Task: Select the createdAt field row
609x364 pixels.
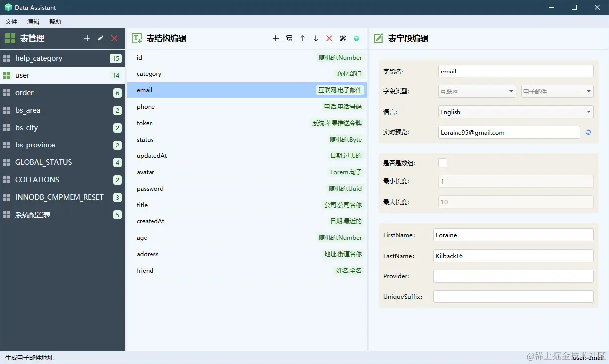Action: pos(246,221)
